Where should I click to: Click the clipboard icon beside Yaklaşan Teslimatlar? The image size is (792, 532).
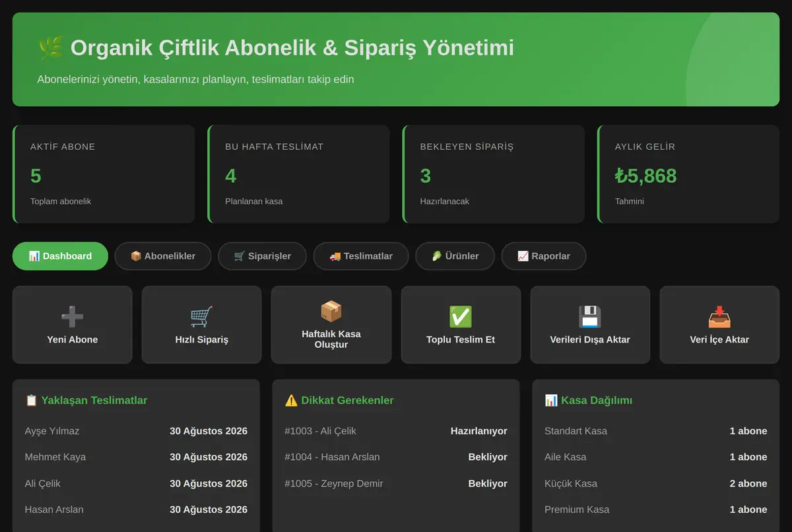31,400
